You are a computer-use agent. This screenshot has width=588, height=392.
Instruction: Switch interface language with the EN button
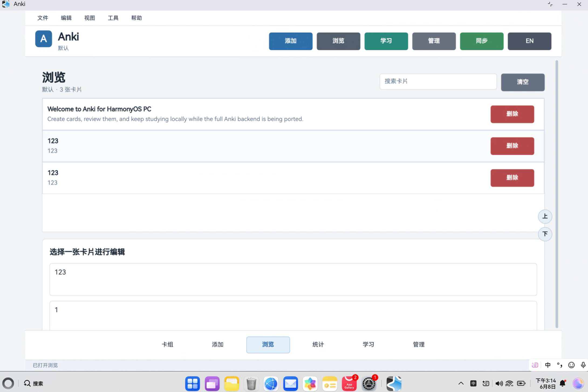click(529, 41)
